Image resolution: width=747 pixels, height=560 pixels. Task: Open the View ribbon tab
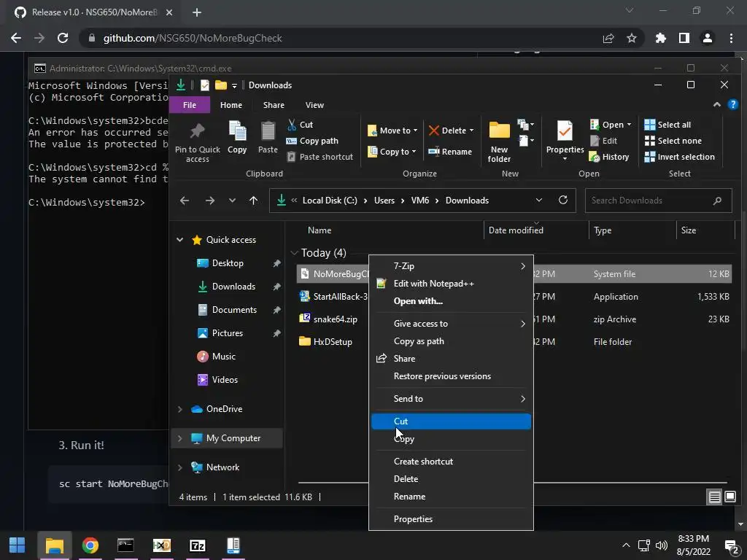[314, 105]
